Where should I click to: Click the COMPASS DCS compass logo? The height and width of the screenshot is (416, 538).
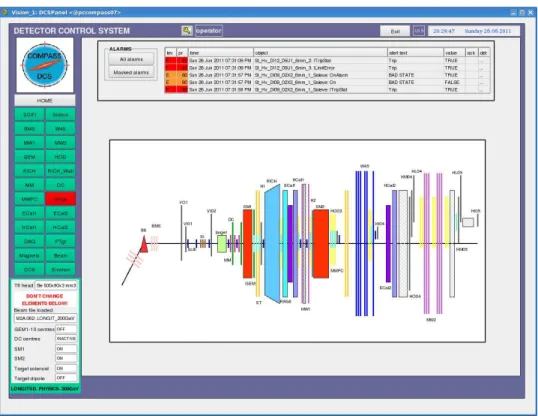tap(45, 65)
